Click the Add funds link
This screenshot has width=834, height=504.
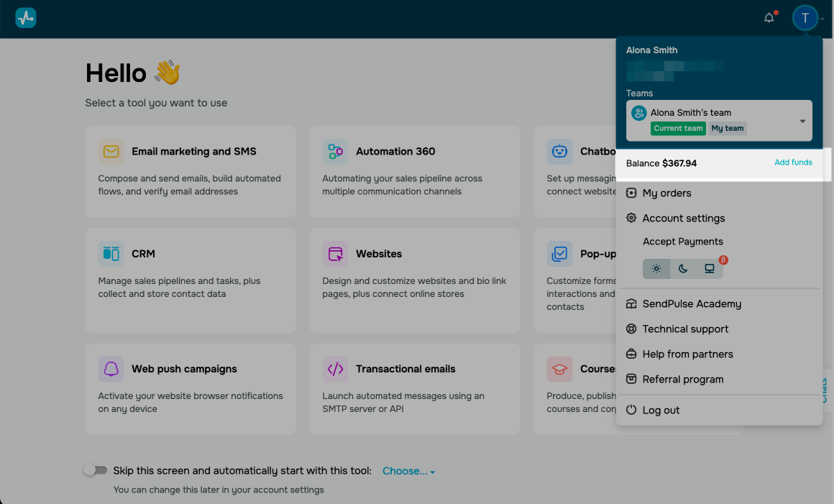coord(793,162)
